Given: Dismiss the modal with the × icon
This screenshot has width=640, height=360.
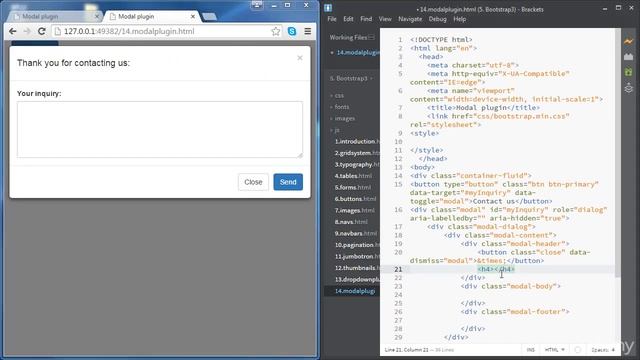Looking at the screenshot, I should pos(300,58).
